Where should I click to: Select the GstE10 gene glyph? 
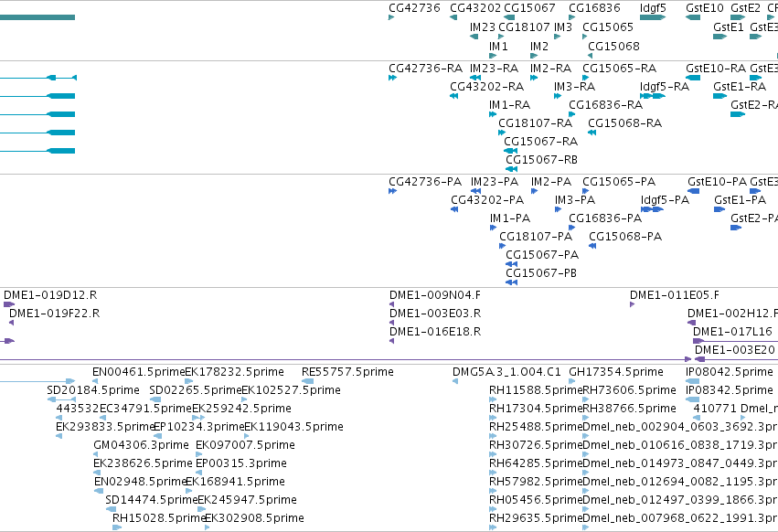tap(693, 17)
